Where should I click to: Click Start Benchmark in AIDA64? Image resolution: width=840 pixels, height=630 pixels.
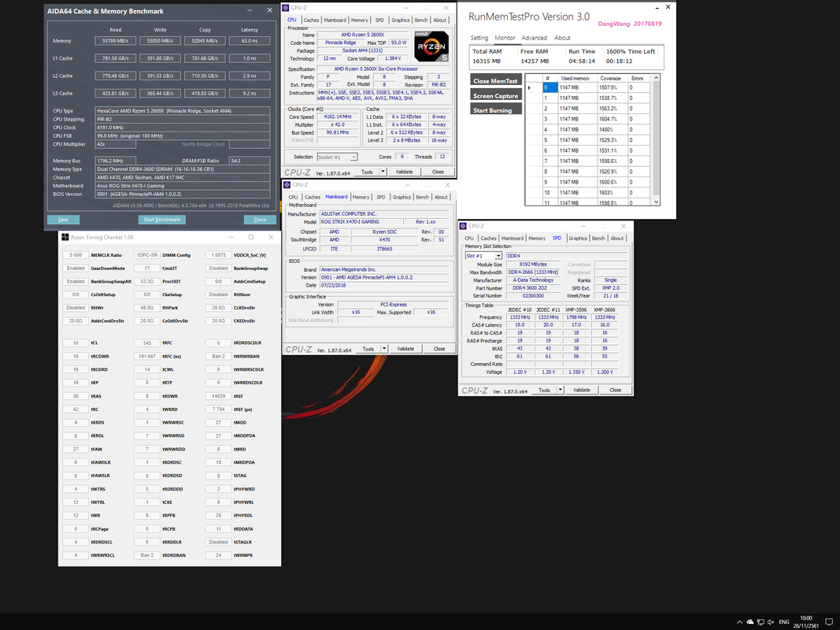(162, 220)
